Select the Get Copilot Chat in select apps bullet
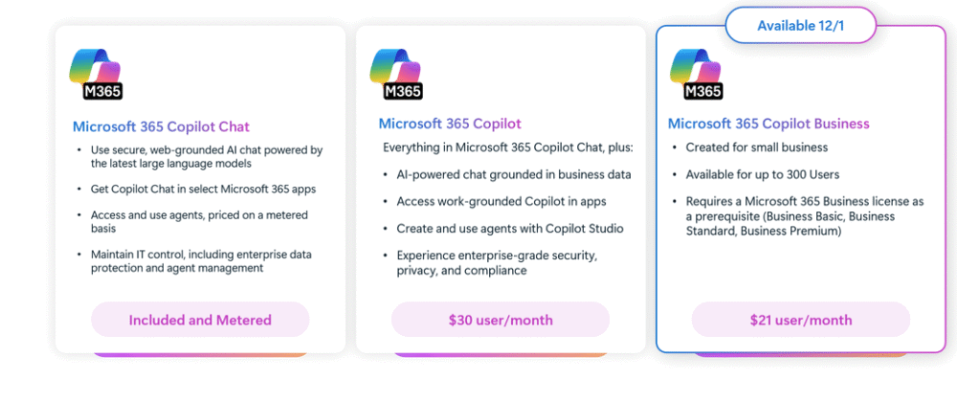The height and width of the screenshot is (403, 980). point(203,189)
